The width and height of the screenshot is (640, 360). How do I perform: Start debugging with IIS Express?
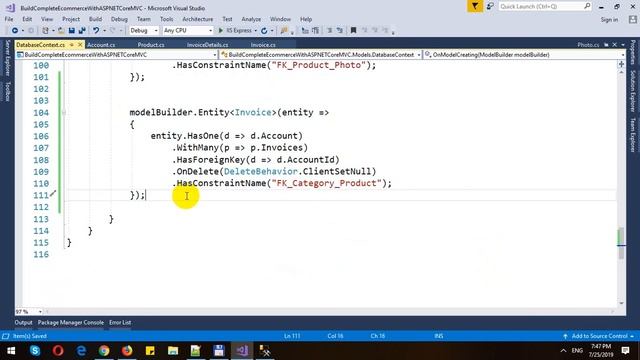(x=235, y=31)
